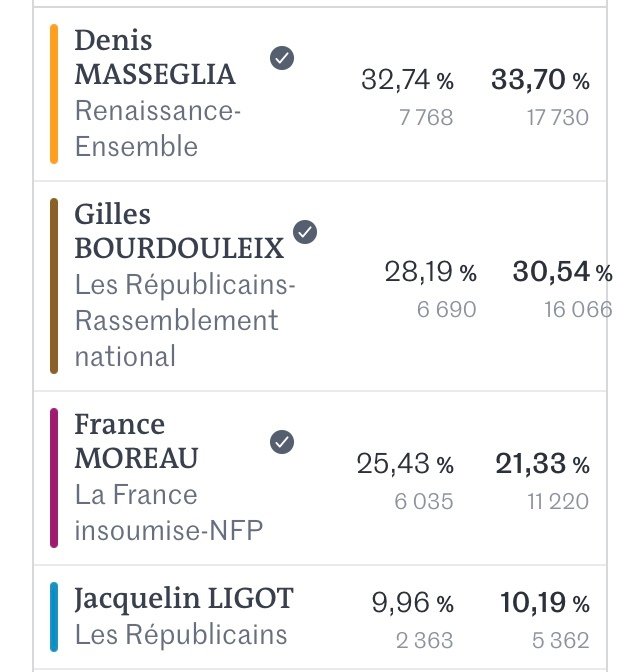640x672 pixels.
Task: Click the checkmark badge next to Denis MASSEGLIA
Action: 282,58
